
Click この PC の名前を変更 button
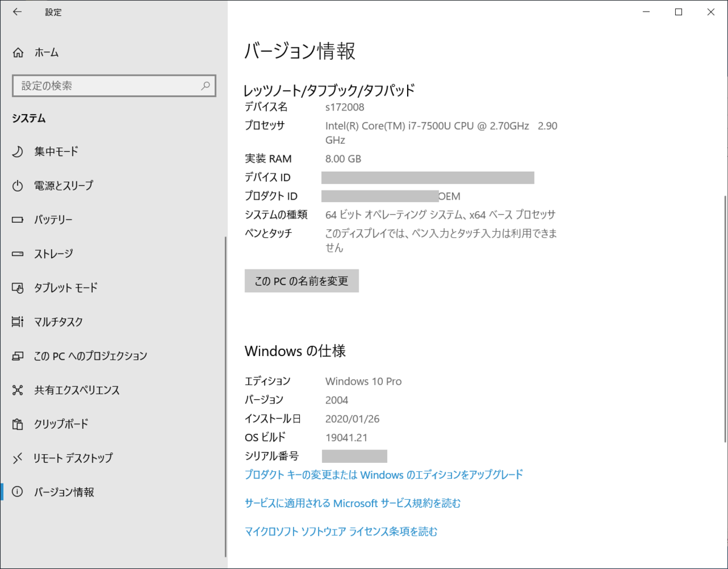click(x=302, y=281)
